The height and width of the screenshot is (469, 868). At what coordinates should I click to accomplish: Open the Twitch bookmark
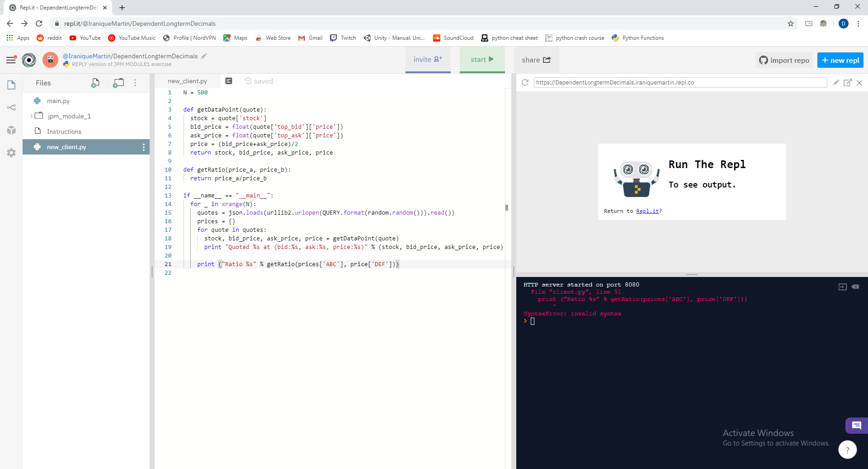[343, 38]
